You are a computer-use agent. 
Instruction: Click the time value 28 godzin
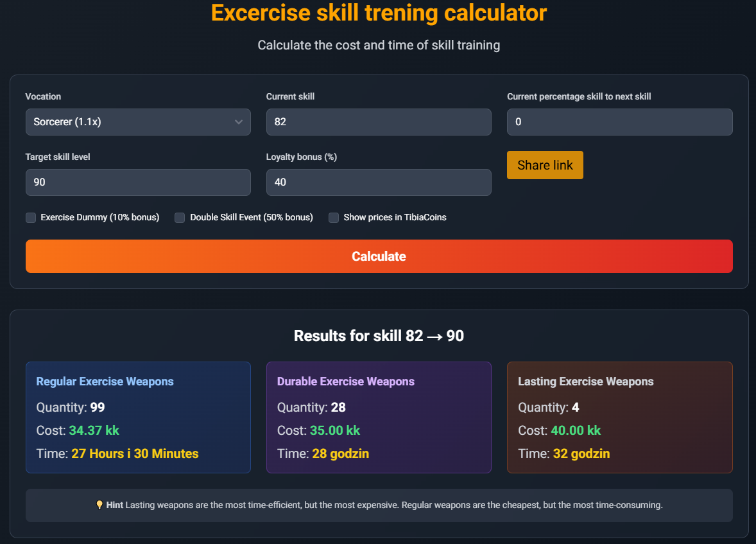340,453
